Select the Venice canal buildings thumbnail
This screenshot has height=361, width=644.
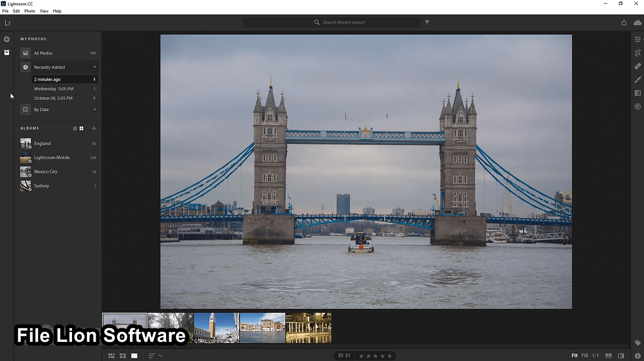263,328
